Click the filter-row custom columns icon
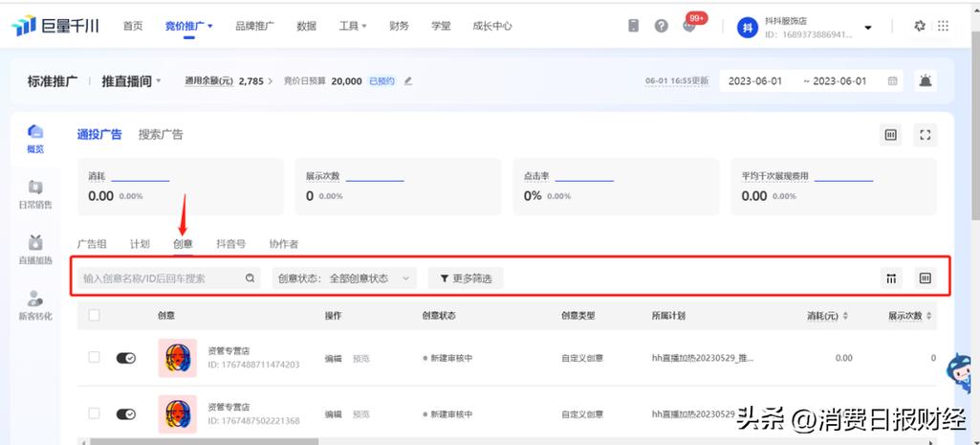The image size is (980, 445). tap(926, 278)
